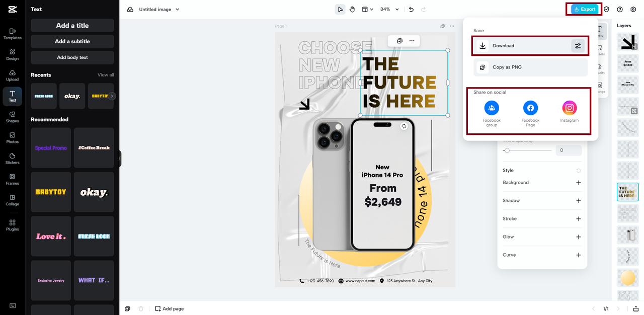
Task: Share to Facebook group
Action: (492, 114)
